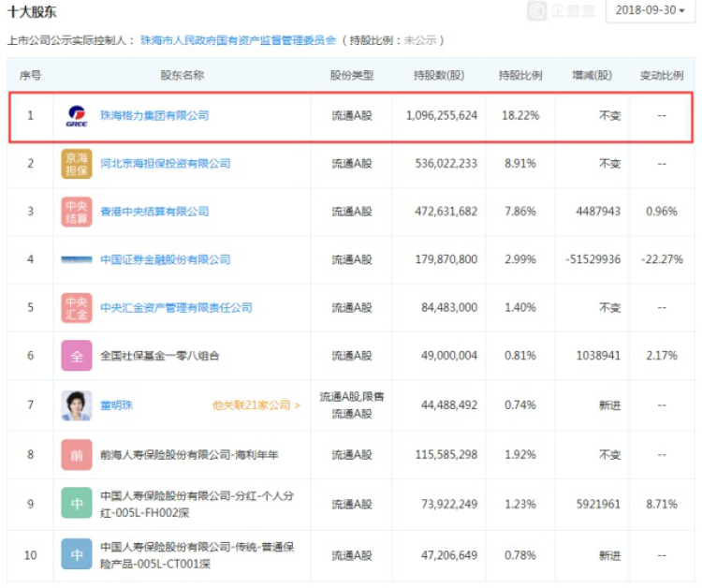Expand 他关联21家公司 related companies link

(256, 405)
